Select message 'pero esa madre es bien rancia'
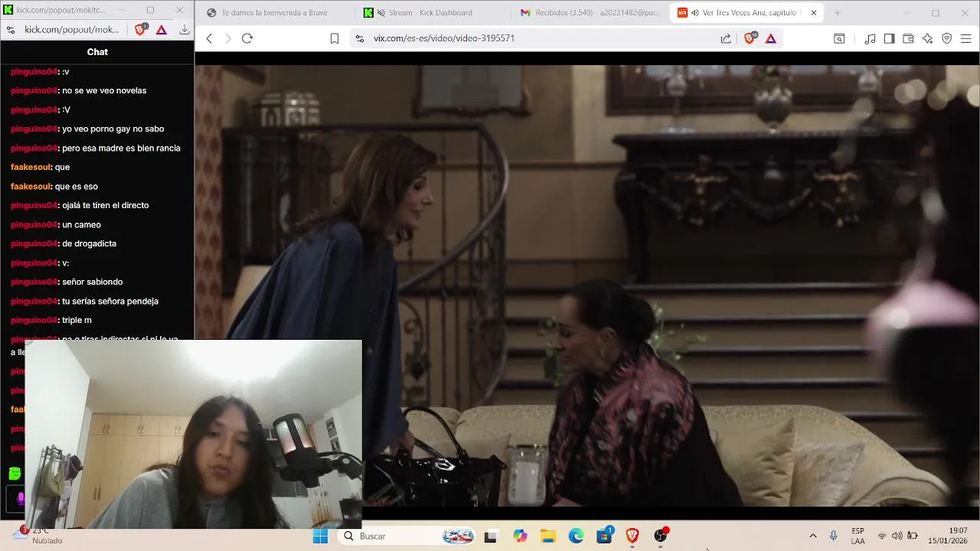 tap(121, 148)
